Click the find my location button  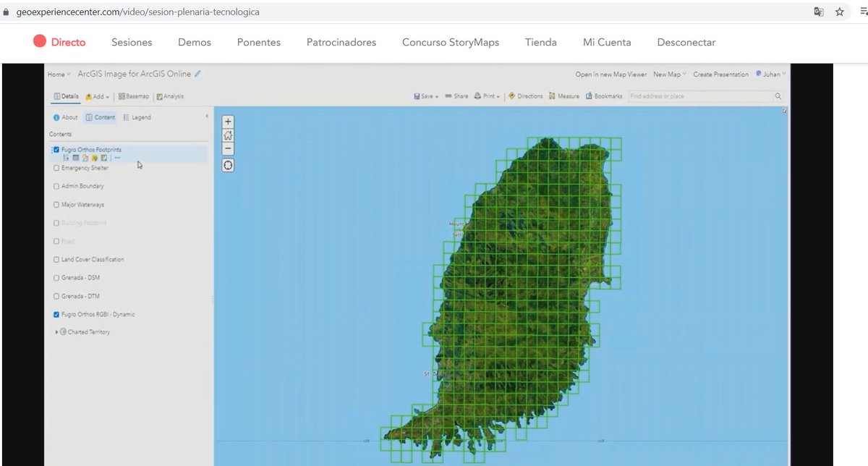point(228,165)
